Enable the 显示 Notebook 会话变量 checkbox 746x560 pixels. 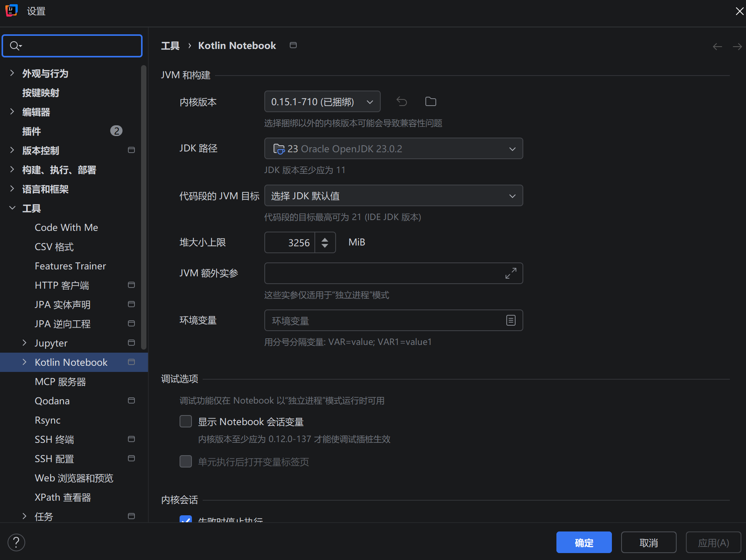tap(186, 421)
